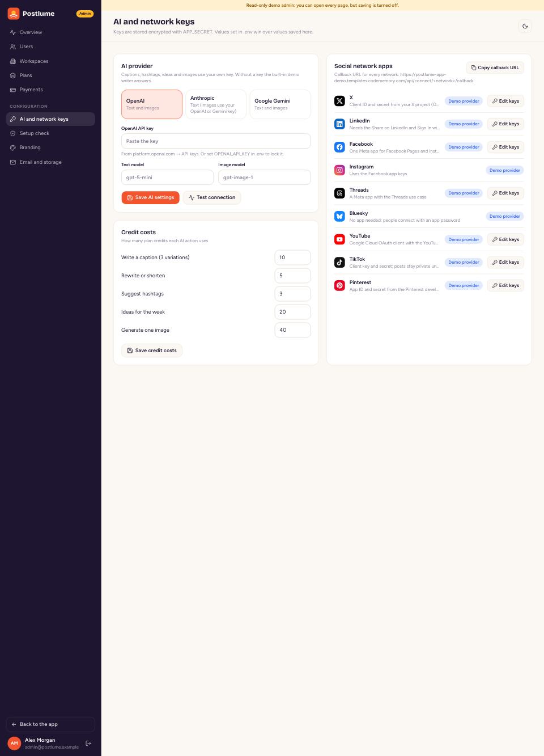Click the sign-out icon beside Alex Morgan
This screenshot has width=544, height=756.
[x=88, y=743]
